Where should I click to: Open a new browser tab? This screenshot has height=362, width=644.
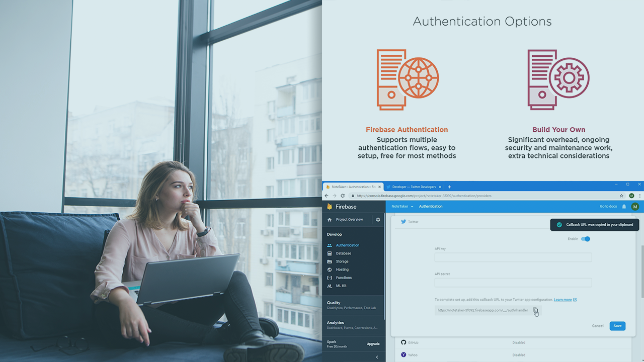(449, 187)
